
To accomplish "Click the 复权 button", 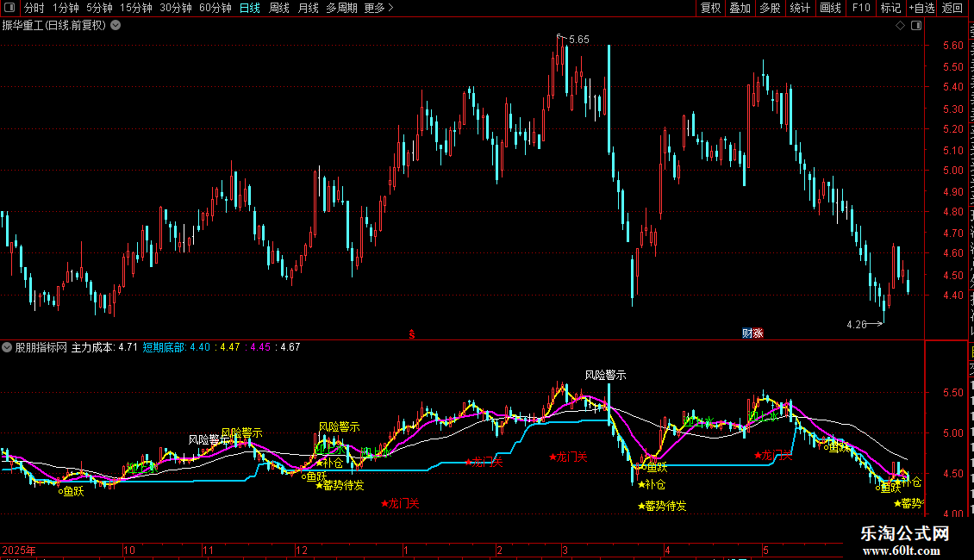I will coord(710,8).
